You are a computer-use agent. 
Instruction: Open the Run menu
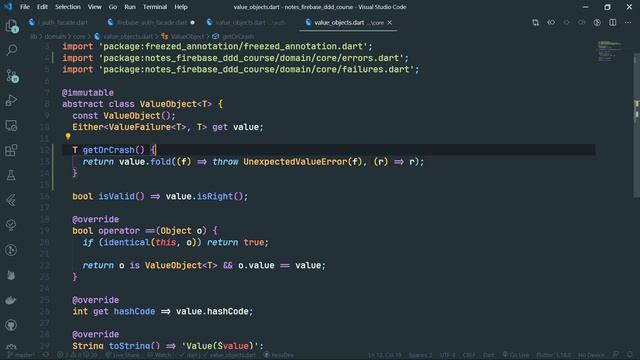(130, 7)
